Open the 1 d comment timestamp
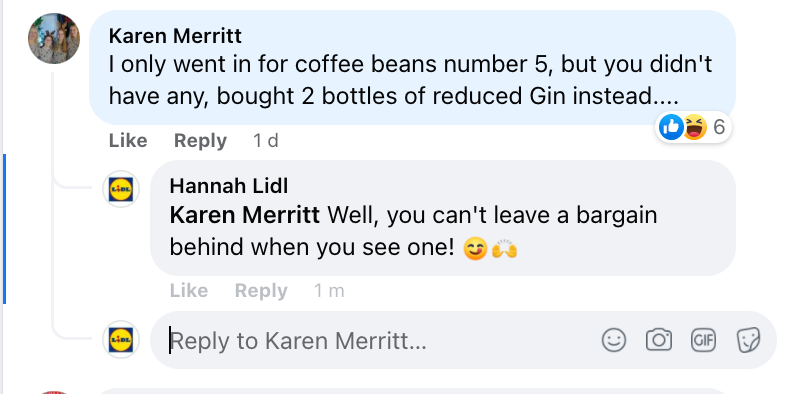Screen dimensions: 802x394 pyautogui.click(x=265, y=140)
